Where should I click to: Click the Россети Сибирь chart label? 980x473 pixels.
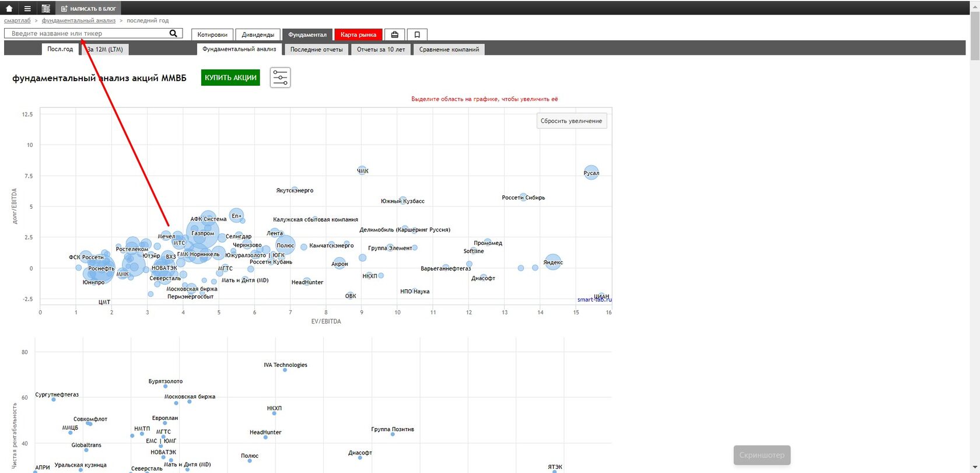pyautogui.click(x=523, y=198)
